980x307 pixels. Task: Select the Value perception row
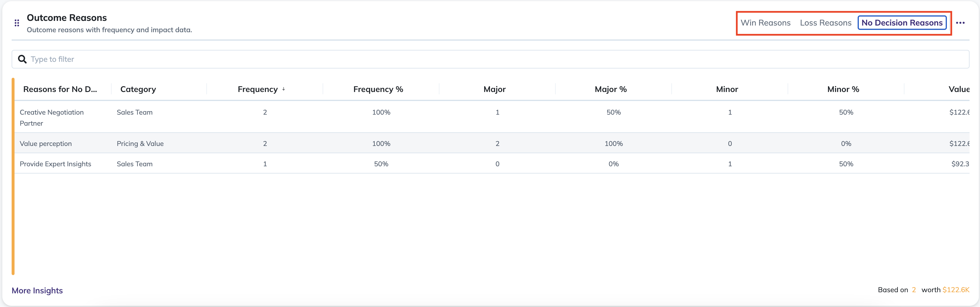pyautogui.click(x=491, y=143)
